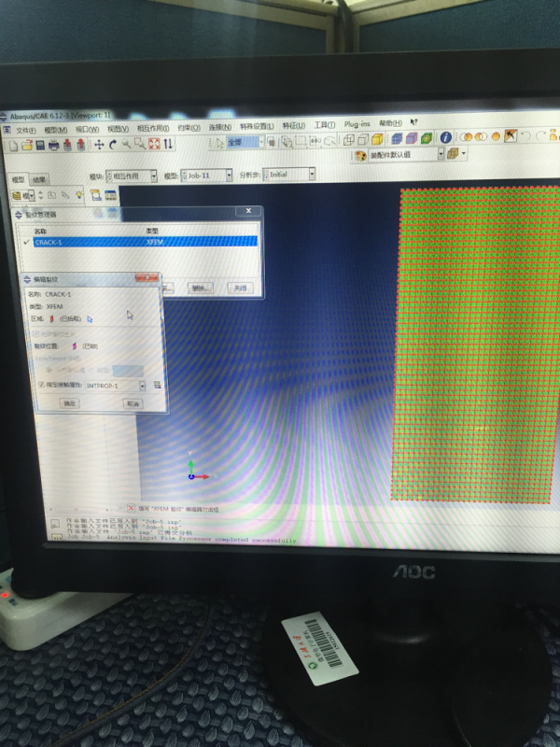Viewport: 560px width, 747px height.
Task: Save model database disk icon
Action: tap(40, 146)
